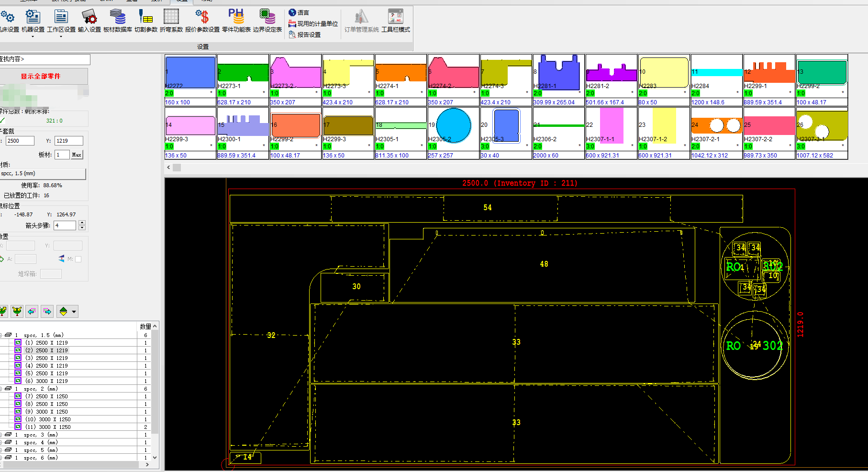Open 现用的计量单位 (measurement units)
The height and width of the screenshot is (472, 868).
313,23
